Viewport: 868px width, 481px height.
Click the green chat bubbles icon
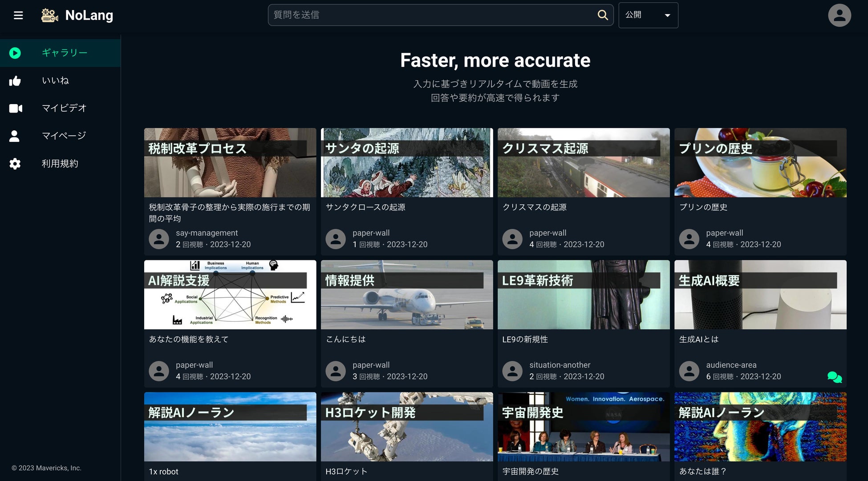click(x=834, y=377)
